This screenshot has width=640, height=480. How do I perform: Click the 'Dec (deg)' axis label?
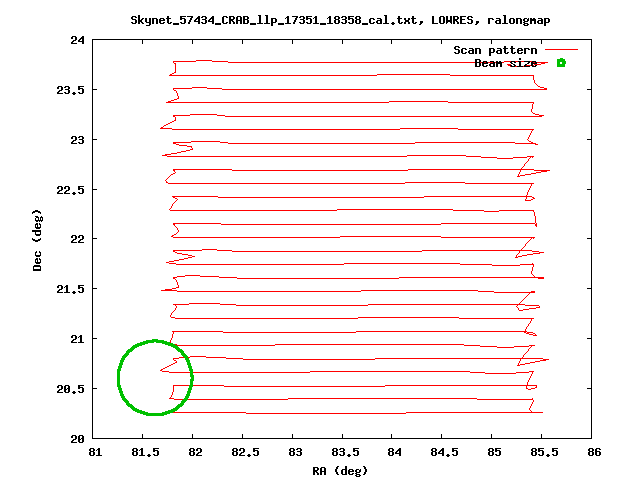[x=37, y=240]
